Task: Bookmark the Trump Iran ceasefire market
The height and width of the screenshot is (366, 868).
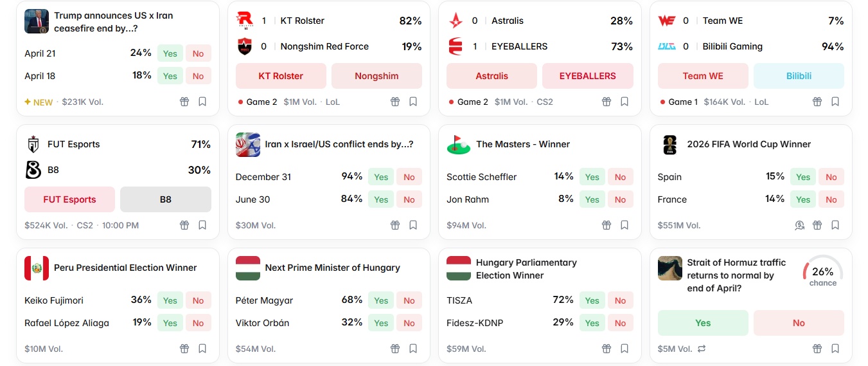Action: click(202, 102)
